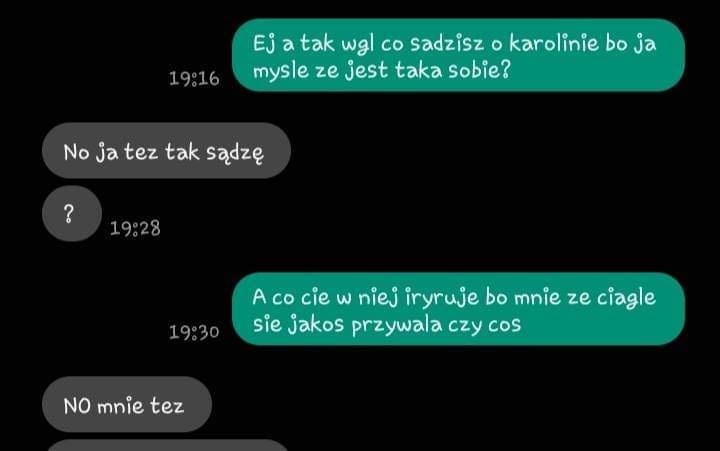Tap the gray bubble 'NO mnie tez'
720x451 pixels.
tap(127, 404)
